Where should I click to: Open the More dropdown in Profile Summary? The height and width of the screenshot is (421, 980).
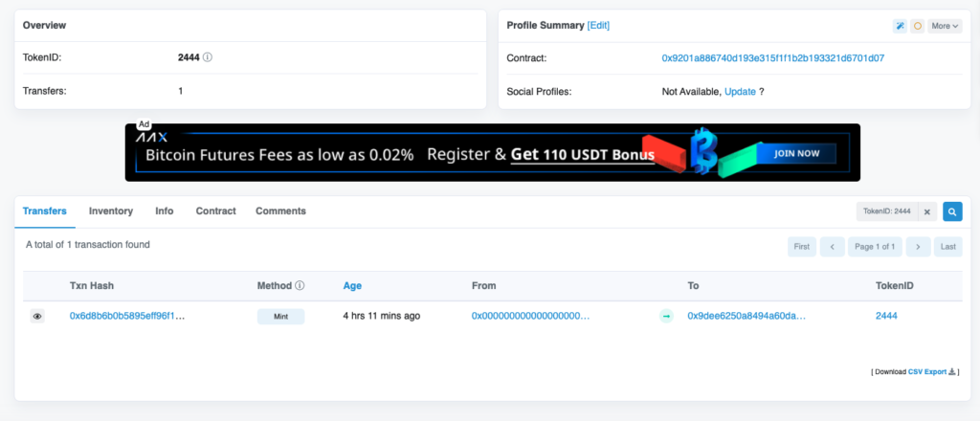click(x=945, y=26)
